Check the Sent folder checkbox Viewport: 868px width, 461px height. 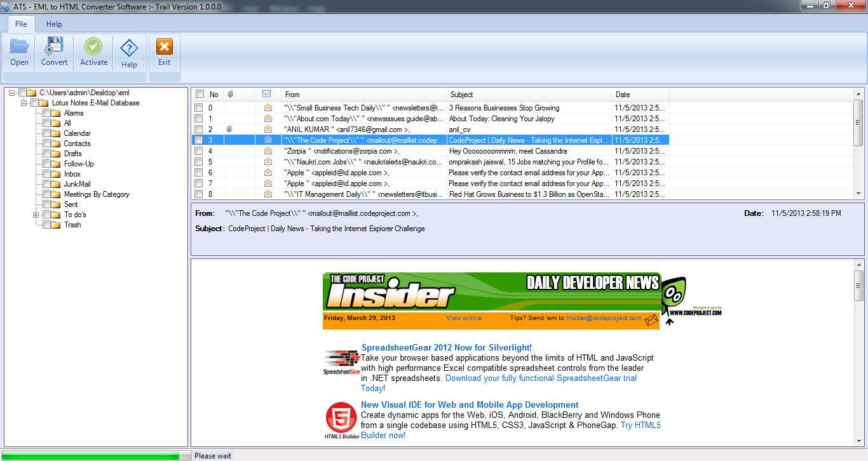[46, 204]
